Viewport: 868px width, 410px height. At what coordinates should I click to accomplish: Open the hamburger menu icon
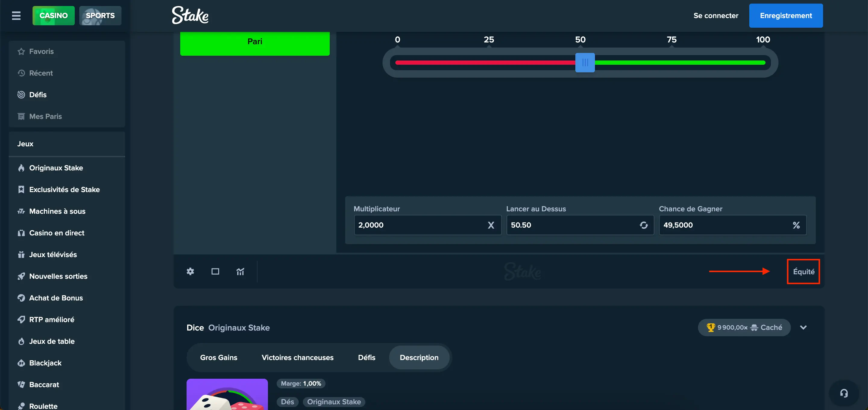coord(16,15)
